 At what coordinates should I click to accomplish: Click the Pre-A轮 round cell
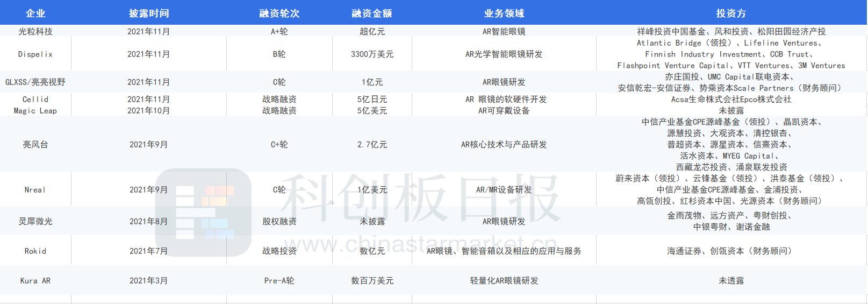pos(279,281)
